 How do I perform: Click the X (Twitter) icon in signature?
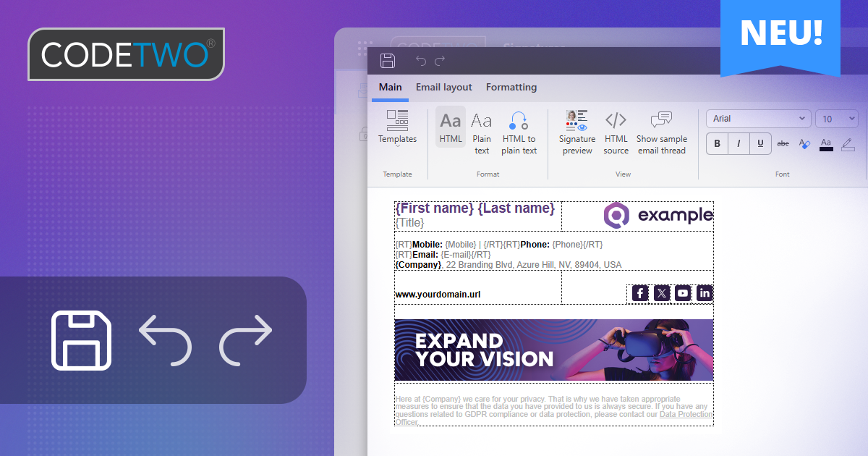[x=662, y=293]
